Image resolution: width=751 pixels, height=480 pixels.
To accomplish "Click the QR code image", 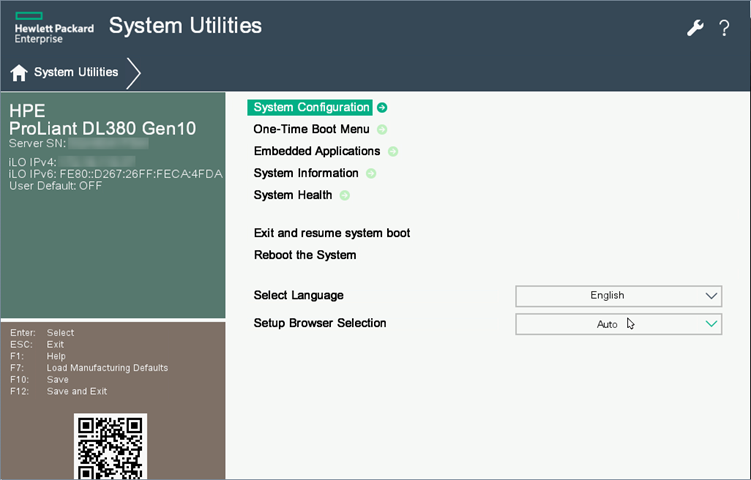I will pos(110,446).
